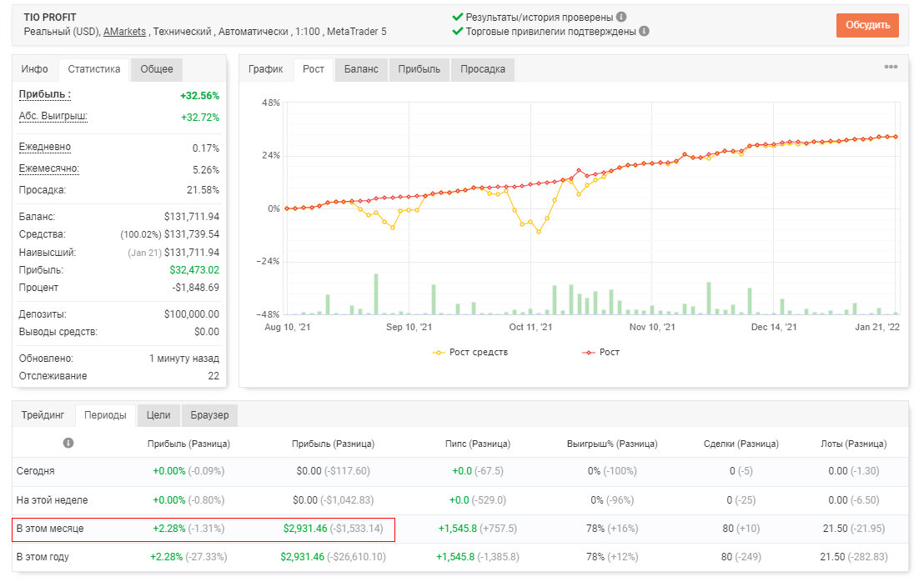Open the three-dots chart options menu
The width and height of the screenshot is (924, 582).
[x=891, y=68]
